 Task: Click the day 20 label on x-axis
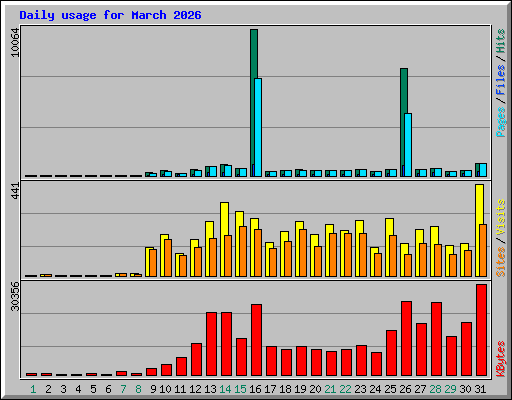pyautogui.click(x=315, y=389)
